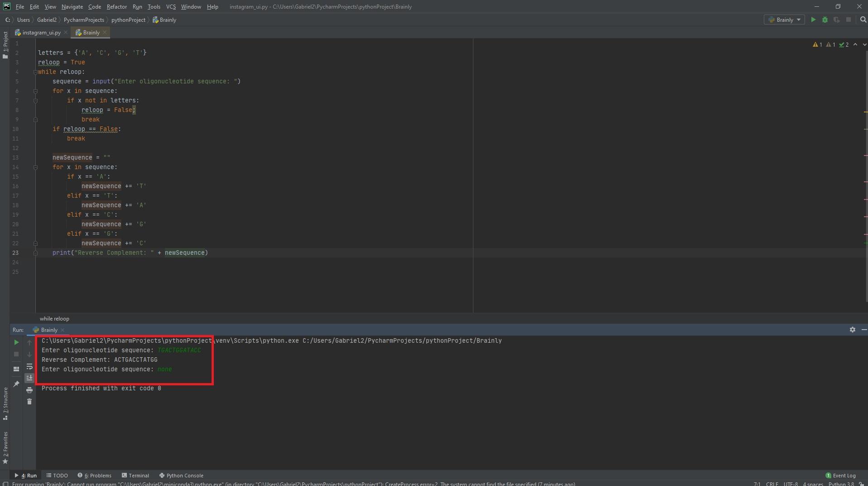Viewport: 868px width, 486px height.
Task: Open the Brainly run configuration dropdown
Action: (x=785, y=20)
